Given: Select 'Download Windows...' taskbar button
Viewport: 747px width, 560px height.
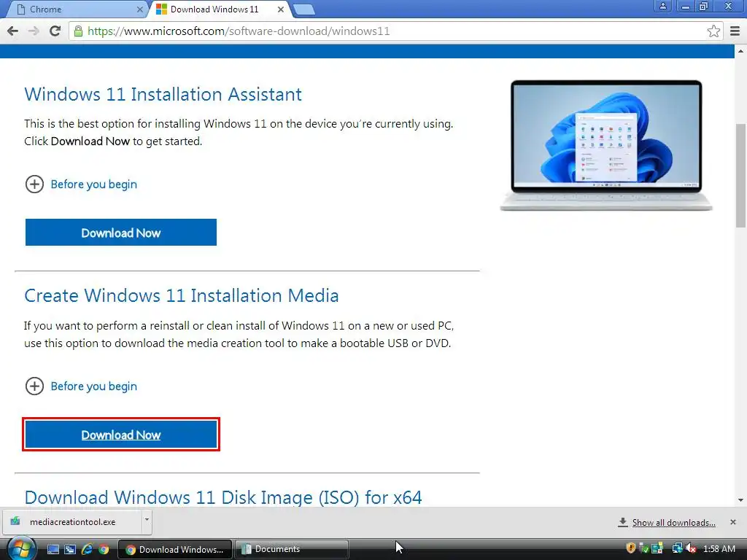Looking at the screenshot, I should click(x=175, y=549).
